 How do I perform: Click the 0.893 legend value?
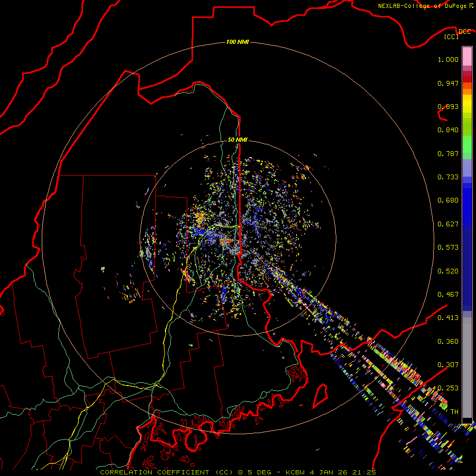pos(448,106)
